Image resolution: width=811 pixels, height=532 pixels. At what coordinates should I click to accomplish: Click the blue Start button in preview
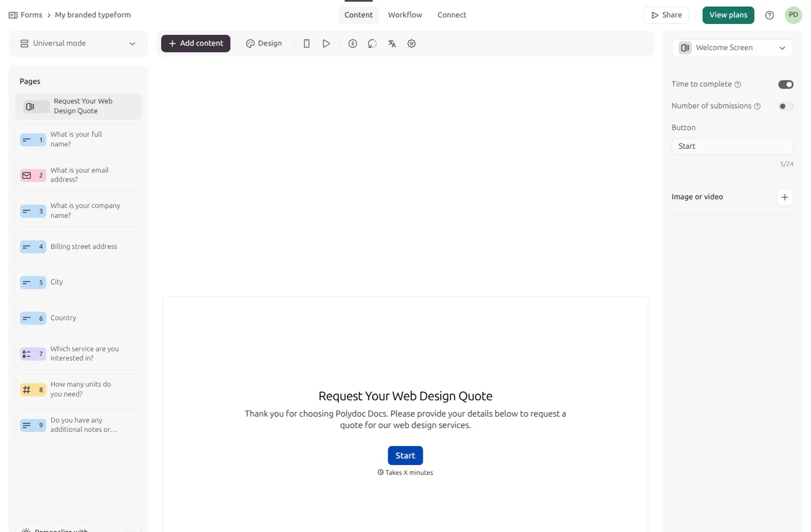pos(405,455)
